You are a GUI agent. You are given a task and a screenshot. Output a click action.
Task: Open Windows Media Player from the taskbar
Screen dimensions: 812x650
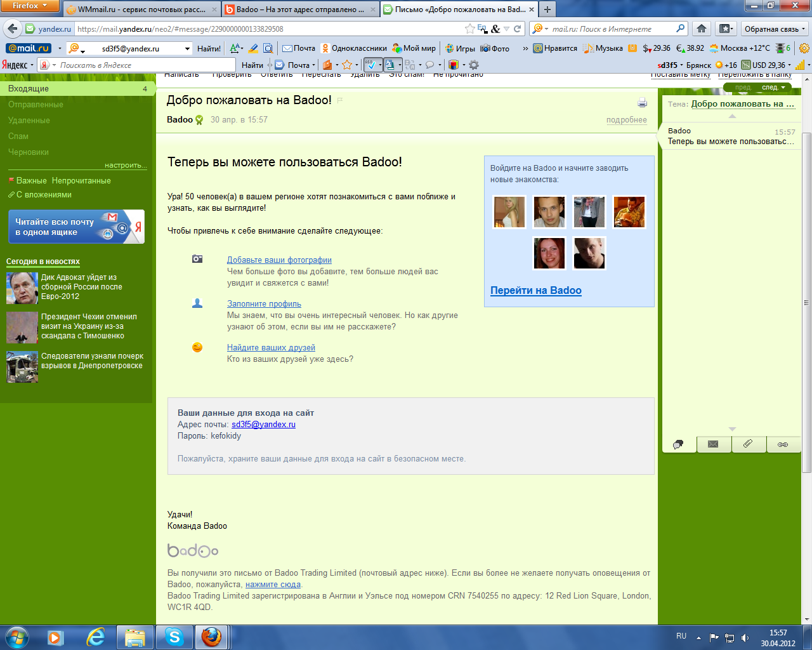(x=56, y=637)
